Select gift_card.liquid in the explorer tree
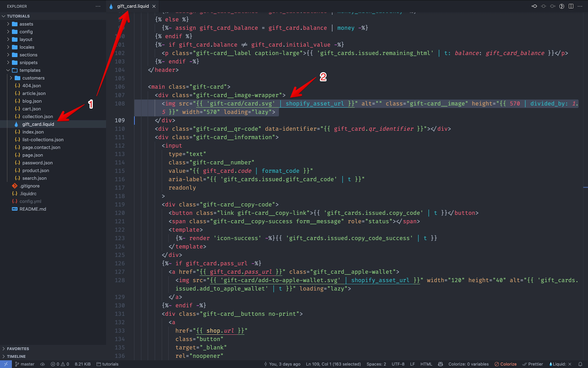 (x=53, y=124)
